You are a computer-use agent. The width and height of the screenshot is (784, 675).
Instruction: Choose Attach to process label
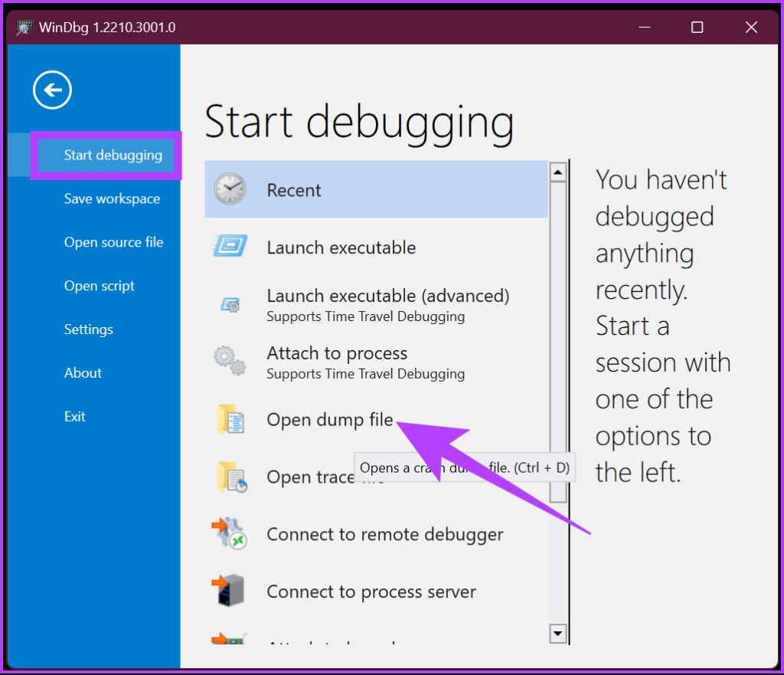click(x=337, y=353)
